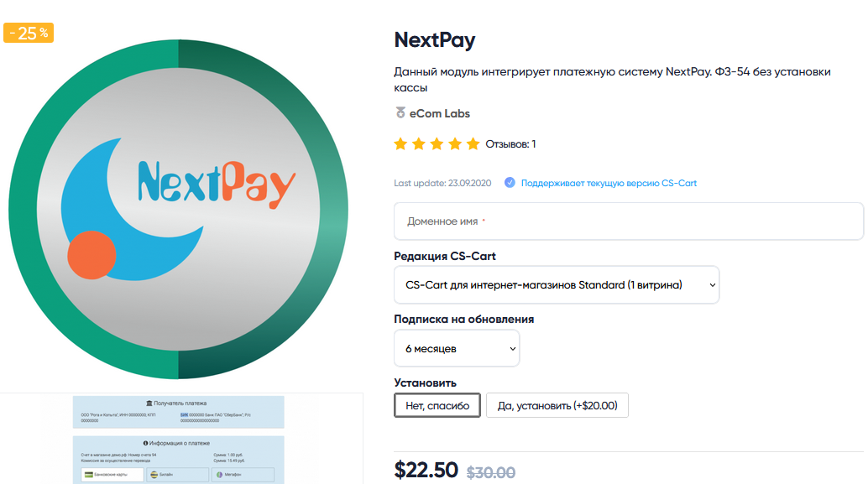Viewport: 868px width, 484px height.
Task: Click the third rating star
Action: [x=437, y=144]
